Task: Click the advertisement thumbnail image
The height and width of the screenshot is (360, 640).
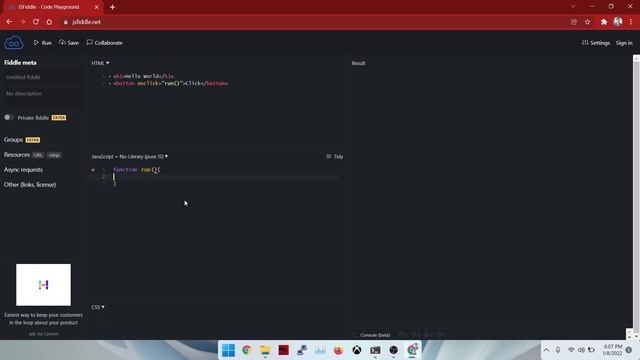Action: [43, 285]
